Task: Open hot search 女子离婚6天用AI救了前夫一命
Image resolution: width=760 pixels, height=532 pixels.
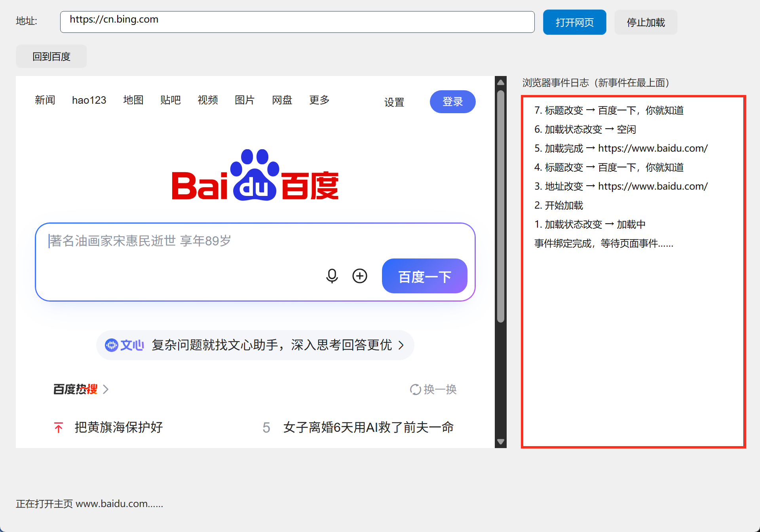Action: pyautogui.click(x=368, y=427)
